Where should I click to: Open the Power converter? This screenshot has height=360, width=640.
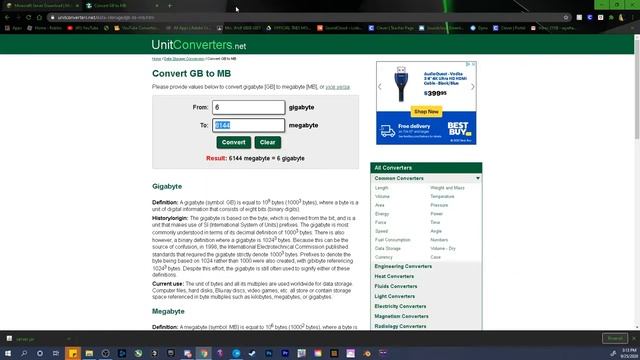pos(436,213)
